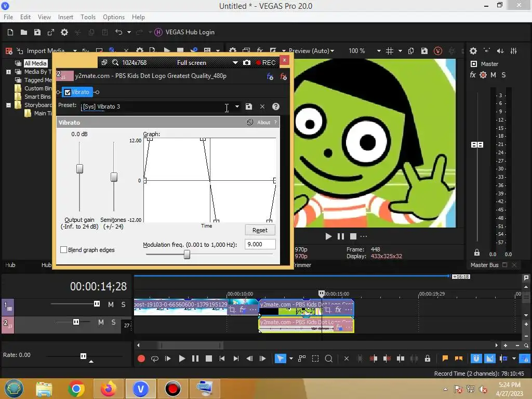Open Master bus FX icon
The width and height of the screenshot is (532, 399).
click(x=473, y=75)
